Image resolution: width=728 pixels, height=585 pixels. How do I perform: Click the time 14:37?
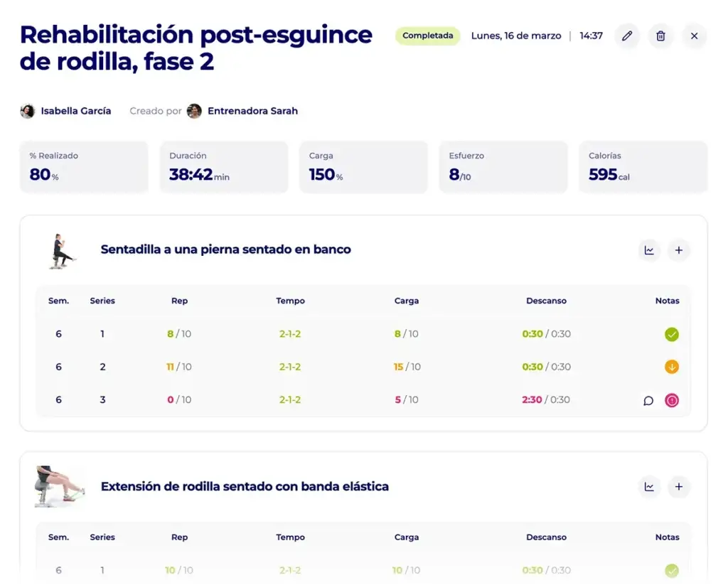coord(591,36)
